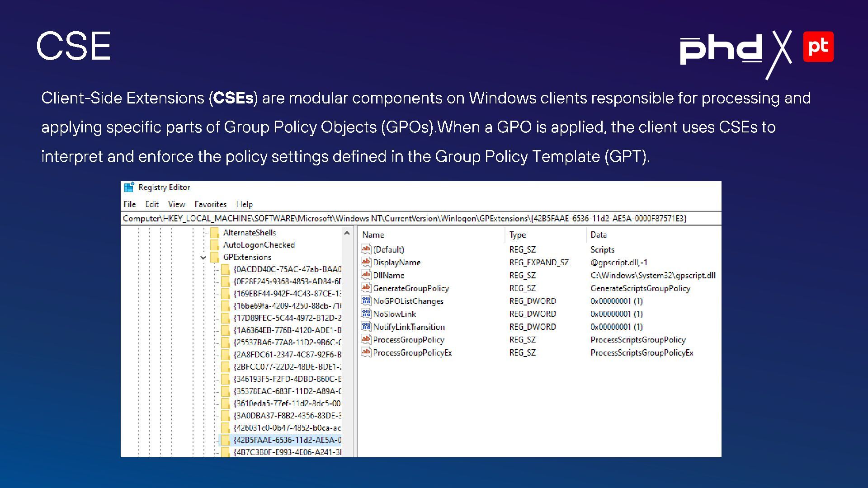Open the Favorites menu
The image size is (868, 488).
pyautogui.click(x=210, y=204)
